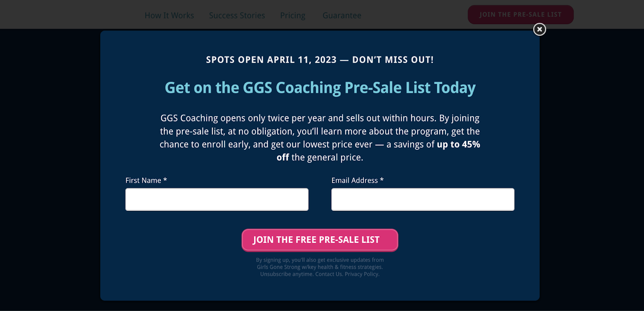Close the pre-sale popup with X icon

click(539, 29)
